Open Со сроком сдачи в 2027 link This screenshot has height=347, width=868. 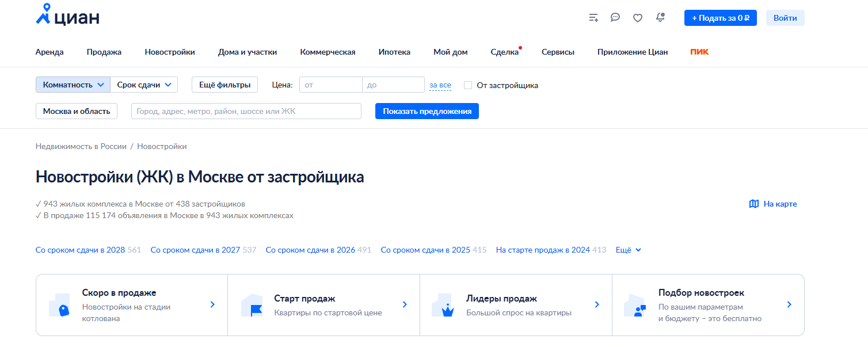pyautogui.click(x=195, y=250)
